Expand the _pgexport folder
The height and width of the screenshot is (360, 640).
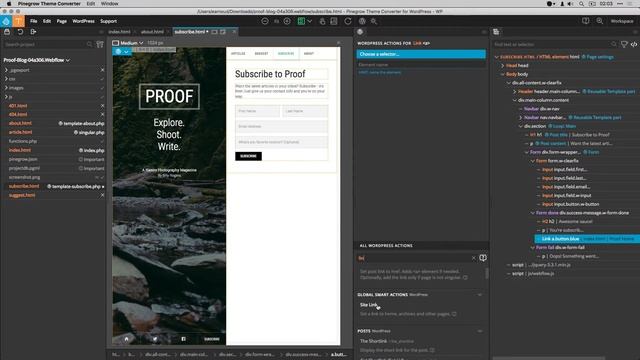(6, 70)
